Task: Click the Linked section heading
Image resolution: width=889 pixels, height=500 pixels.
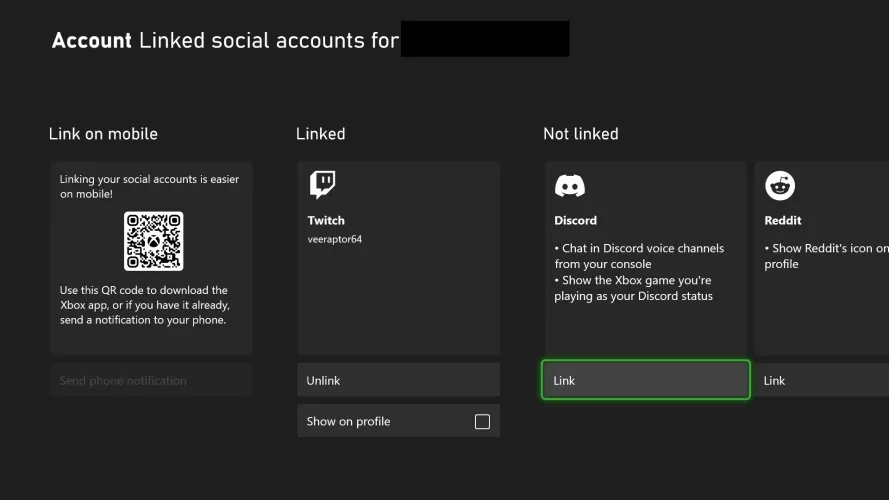Action: (x=320, y=134)
